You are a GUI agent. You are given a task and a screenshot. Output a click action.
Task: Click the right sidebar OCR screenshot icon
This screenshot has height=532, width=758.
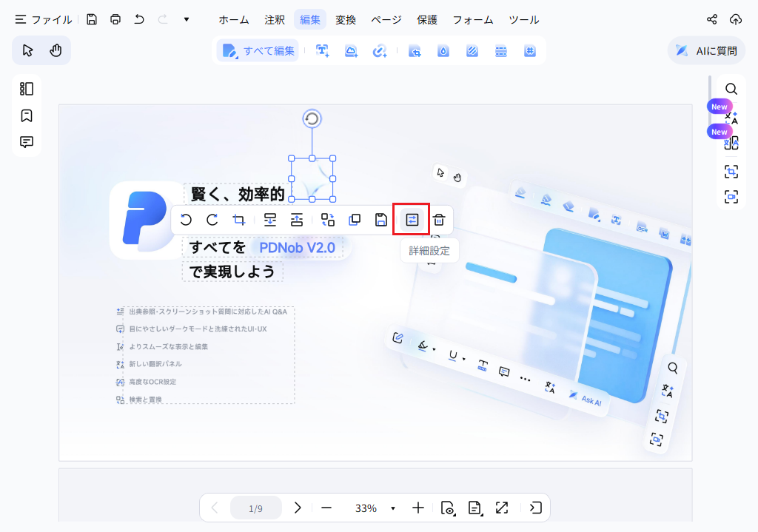tap(731, 172)
